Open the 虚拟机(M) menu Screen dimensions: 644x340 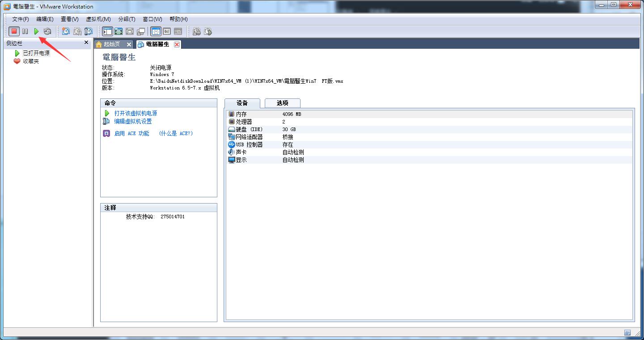pyautogui.click(x=98, y=19)
